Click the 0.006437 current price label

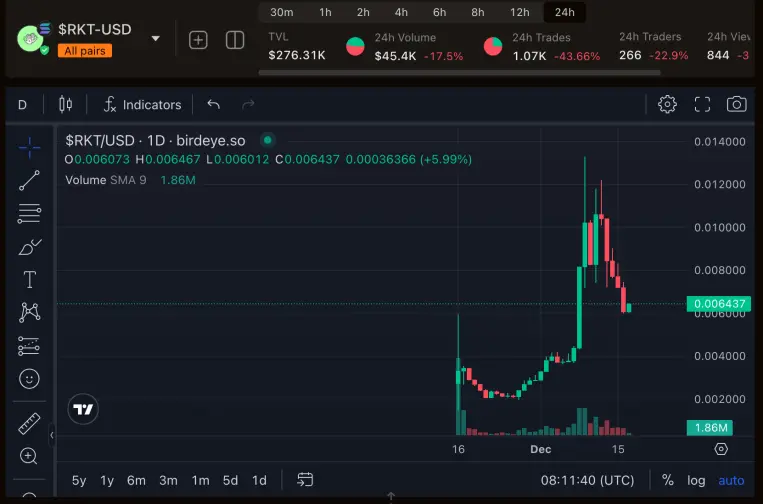[x=719, y=304]
